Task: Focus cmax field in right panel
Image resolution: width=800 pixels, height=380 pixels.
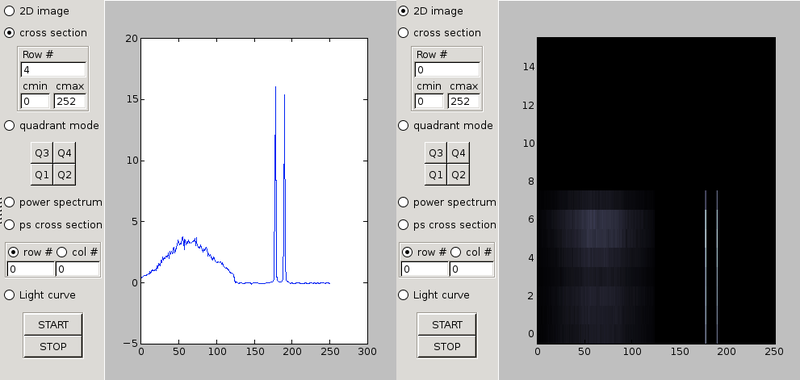Action: point(464,101)
